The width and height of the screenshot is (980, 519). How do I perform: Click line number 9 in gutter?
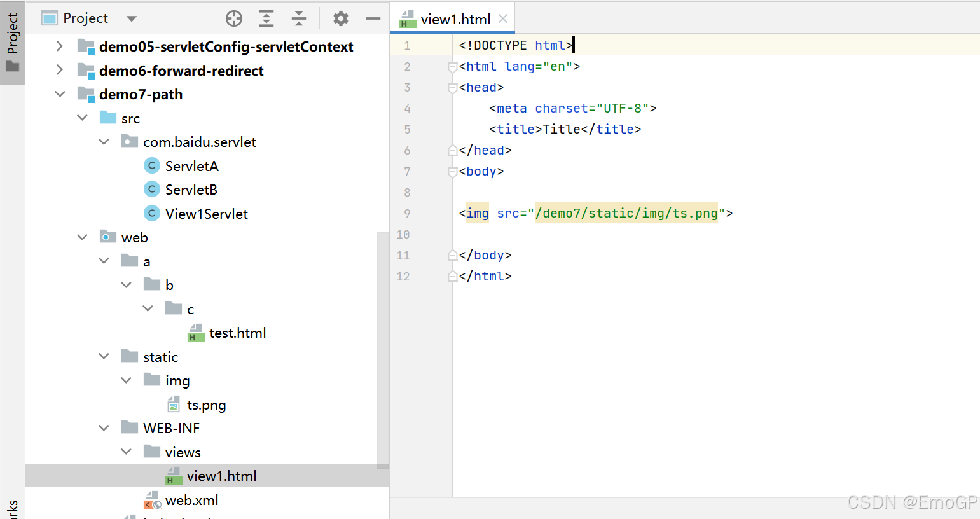(x=407, y=213)
